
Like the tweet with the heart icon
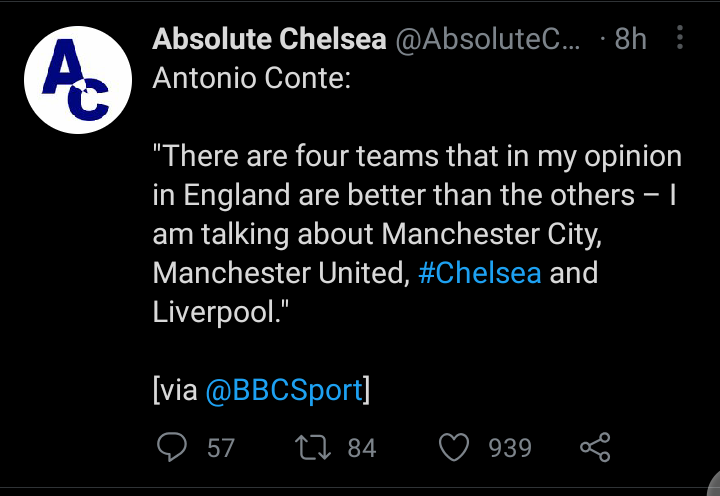(455, 447)
